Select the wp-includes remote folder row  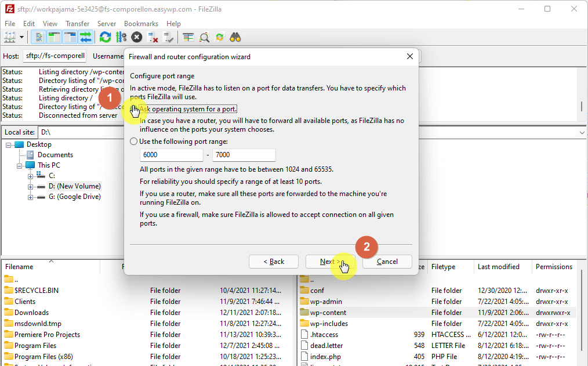437,324
